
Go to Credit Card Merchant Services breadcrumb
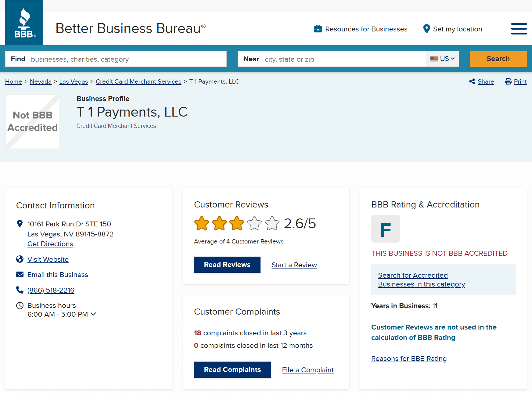[138, 81]
